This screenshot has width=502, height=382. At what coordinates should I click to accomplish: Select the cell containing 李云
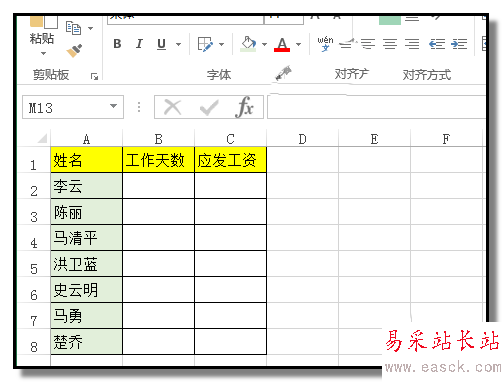tap(86, 186)
